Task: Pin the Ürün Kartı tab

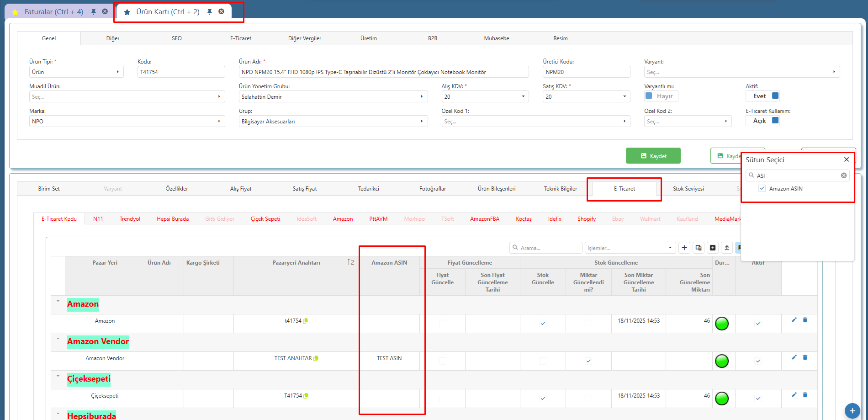Action: (209, 12)
